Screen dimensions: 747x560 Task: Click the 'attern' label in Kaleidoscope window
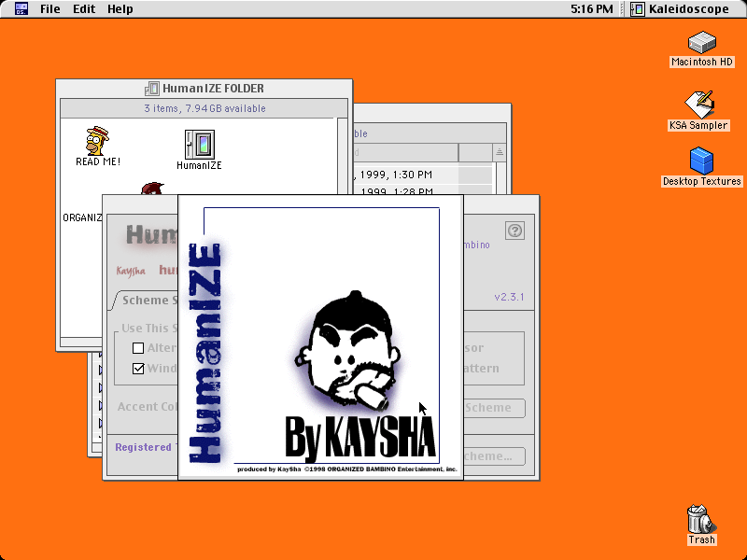[x=481, y=368]
